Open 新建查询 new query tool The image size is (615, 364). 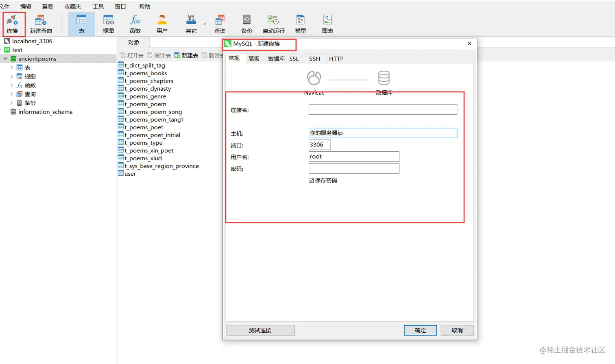pyautogui.click(x=41, y=24)
